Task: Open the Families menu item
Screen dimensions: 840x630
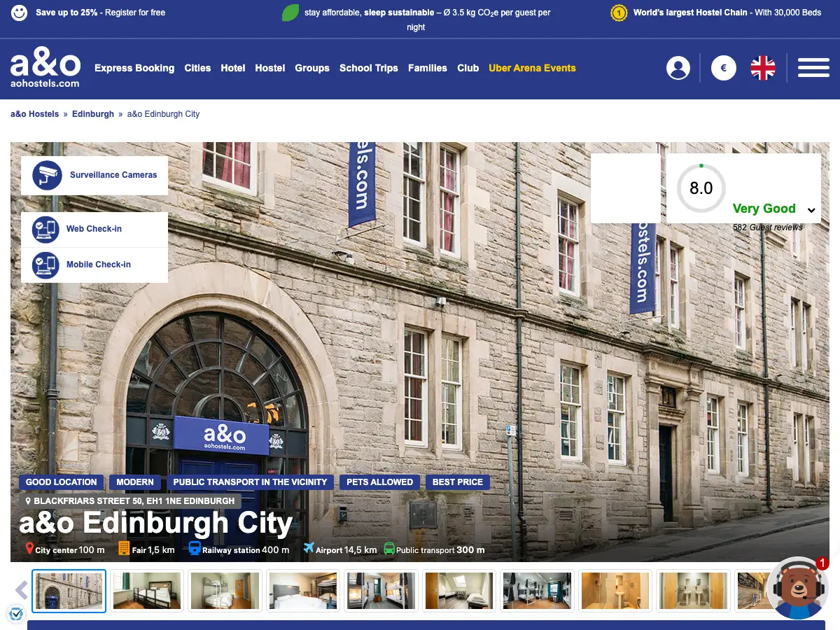Action: pos(428,68)
